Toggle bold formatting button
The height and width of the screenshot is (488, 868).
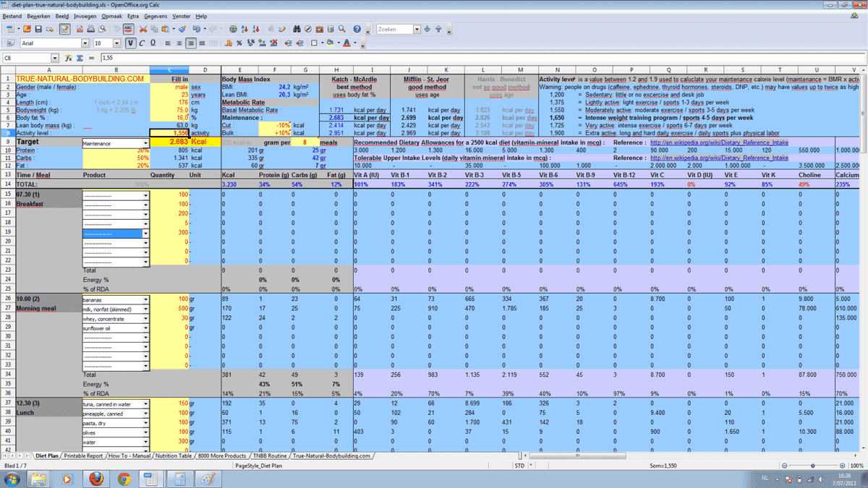[x=130, y=43]
